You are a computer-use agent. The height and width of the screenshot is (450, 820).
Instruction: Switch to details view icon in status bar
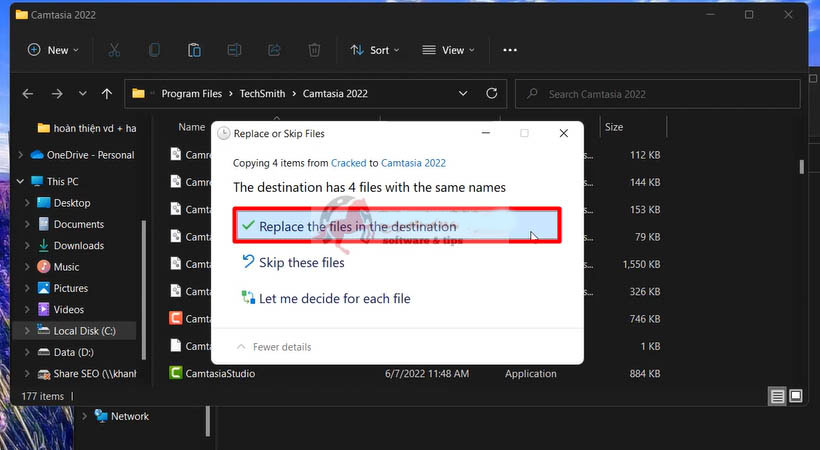click(x=777, y=396)
